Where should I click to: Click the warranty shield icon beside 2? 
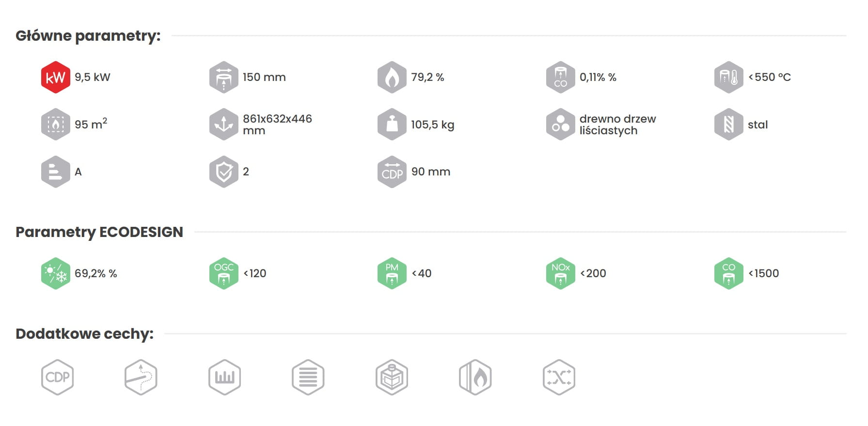[x=224, y=172]
